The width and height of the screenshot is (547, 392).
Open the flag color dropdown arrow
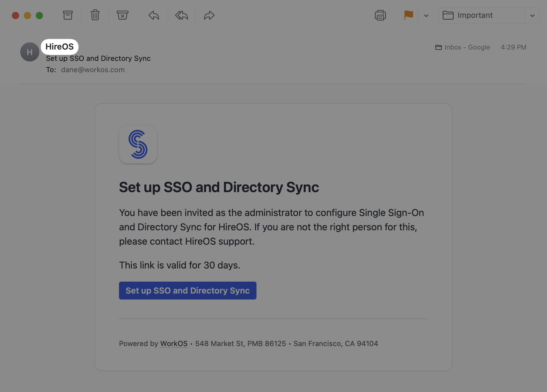click(x=426, y=16)
